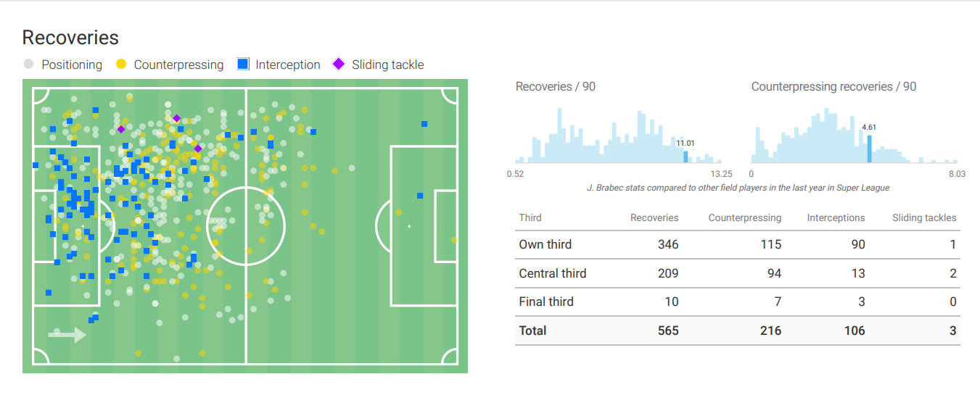Click the Total row label
The width and height of the screenshot is (980, 395).
coord(533,330)
